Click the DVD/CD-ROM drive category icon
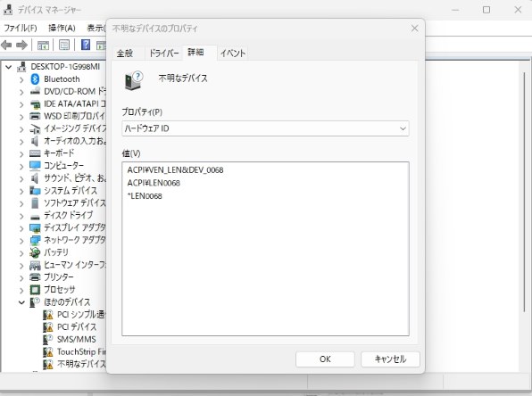 pyautogui.click(x=35, y=92)
